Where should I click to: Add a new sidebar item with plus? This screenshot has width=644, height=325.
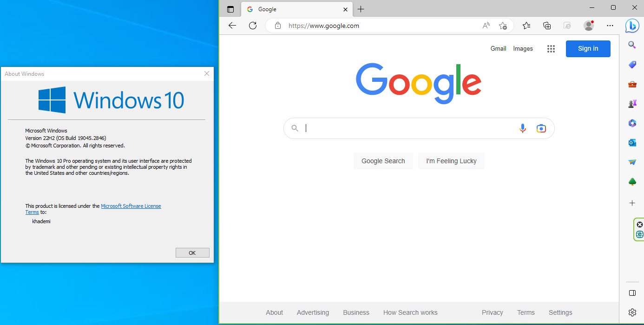click(632, 203)
